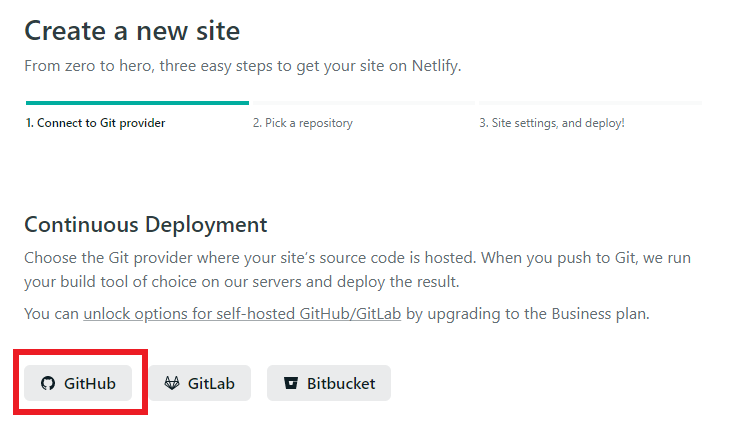
Task: Click the Continuous Deployment heading
Action: (x=146, y=224)
